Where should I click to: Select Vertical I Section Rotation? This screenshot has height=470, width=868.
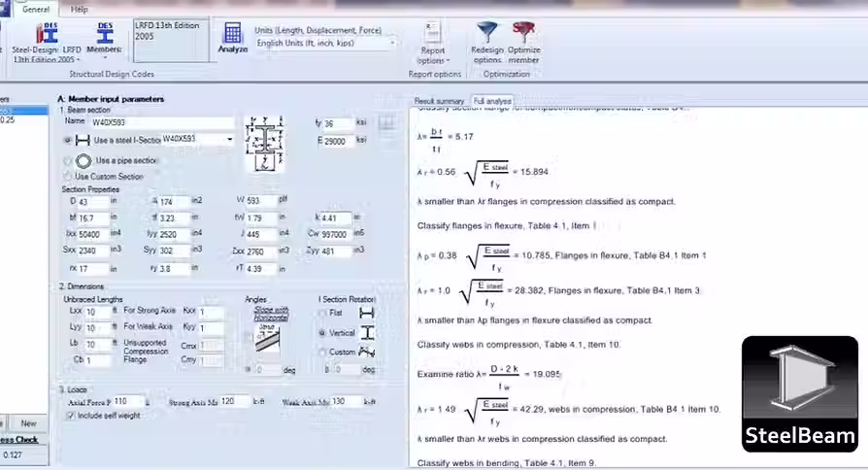click(322, 333)
